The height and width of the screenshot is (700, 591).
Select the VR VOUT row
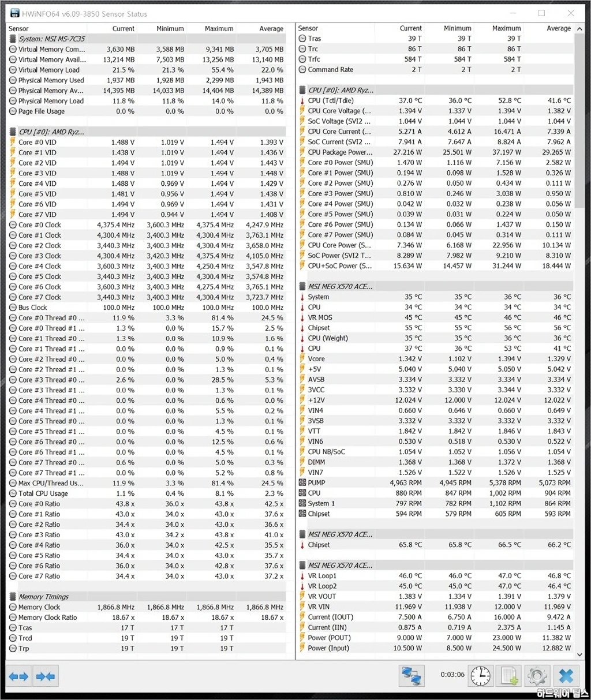coord(436,596)
